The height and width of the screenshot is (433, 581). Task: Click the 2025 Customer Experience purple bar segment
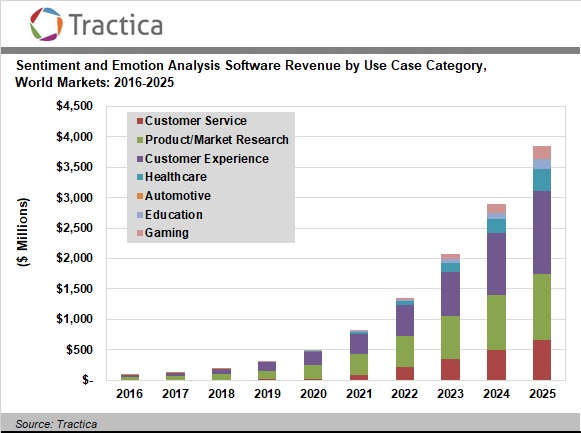[542, 233]
